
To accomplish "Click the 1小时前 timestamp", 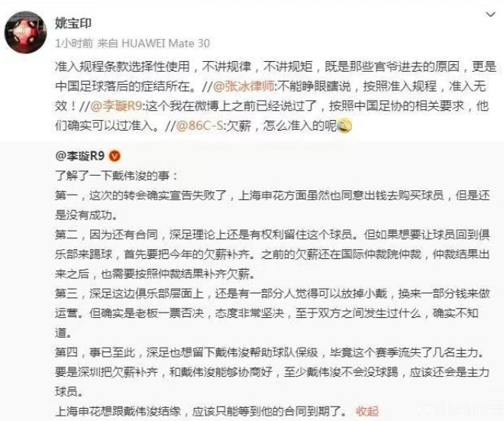I will click(73, 43).
